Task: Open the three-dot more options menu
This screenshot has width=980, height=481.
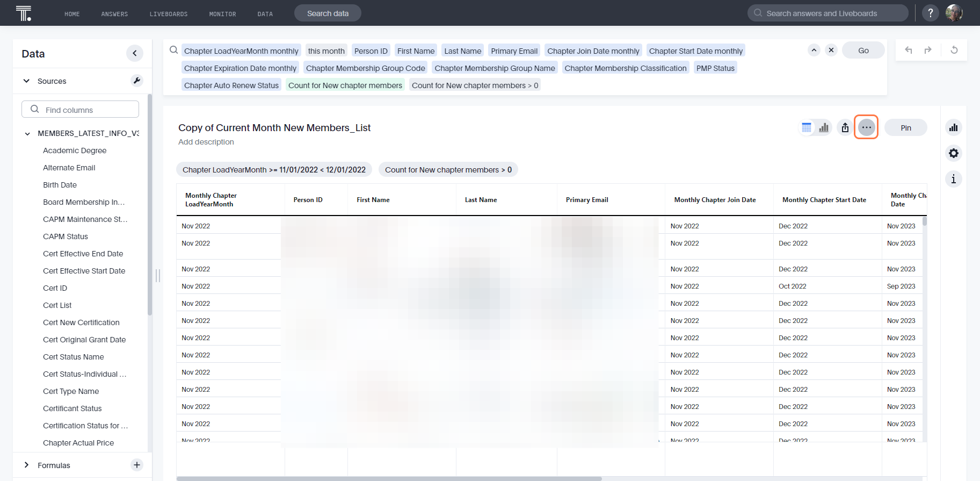Action: coord(866,127)
